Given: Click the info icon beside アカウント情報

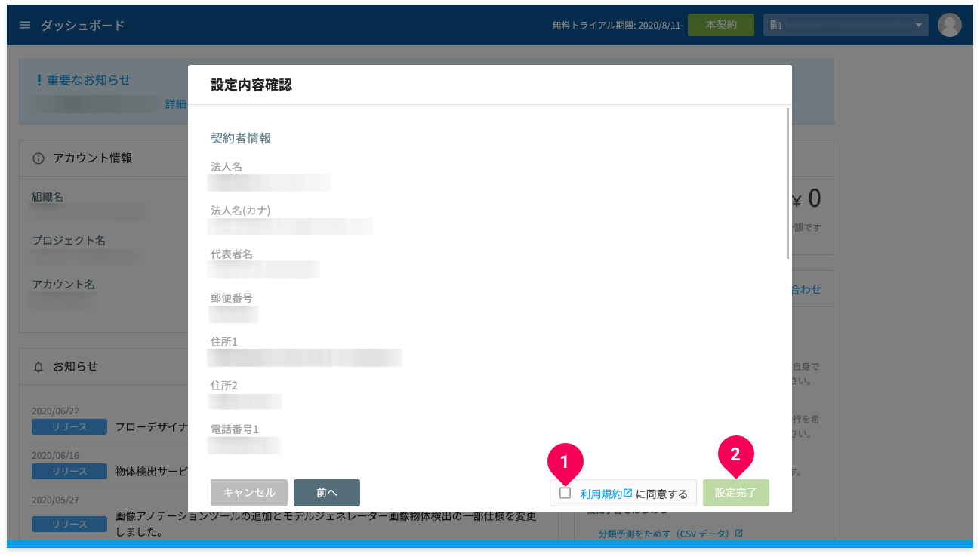Looking at the screenshot, I should point(39,158).
